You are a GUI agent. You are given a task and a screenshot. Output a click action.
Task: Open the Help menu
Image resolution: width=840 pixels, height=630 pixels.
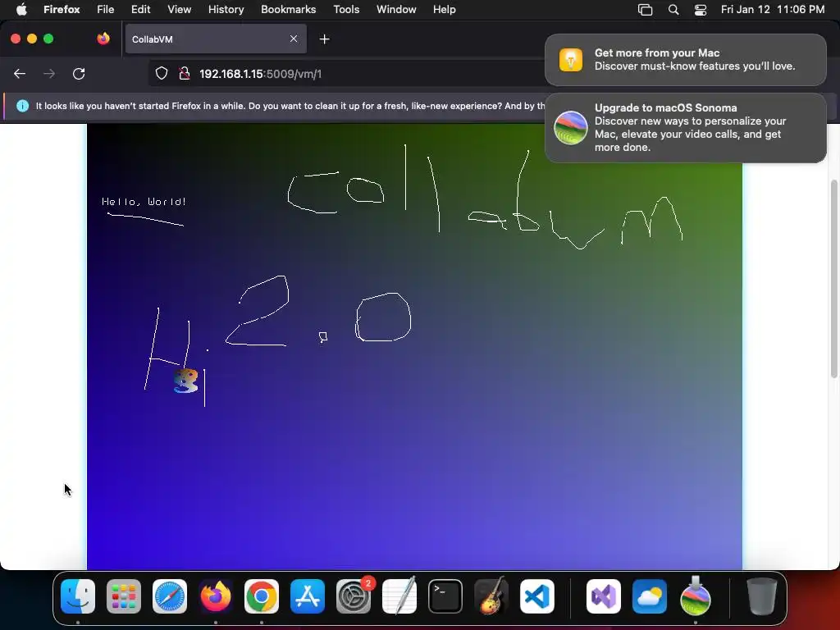[x=444, y=10]
